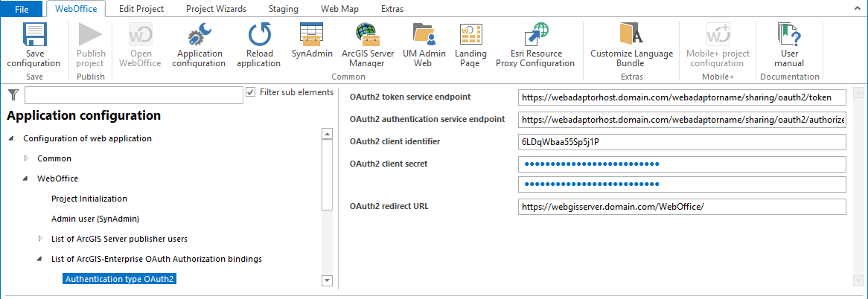Image resolution: width=868 pixels, height=299 pixels.
Task: Switch to Edit Project tab
Action: coord(141,9)
